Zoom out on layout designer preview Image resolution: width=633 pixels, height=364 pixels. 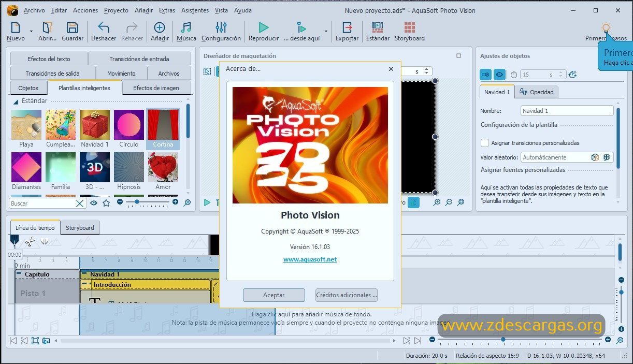tap(449, 202)
